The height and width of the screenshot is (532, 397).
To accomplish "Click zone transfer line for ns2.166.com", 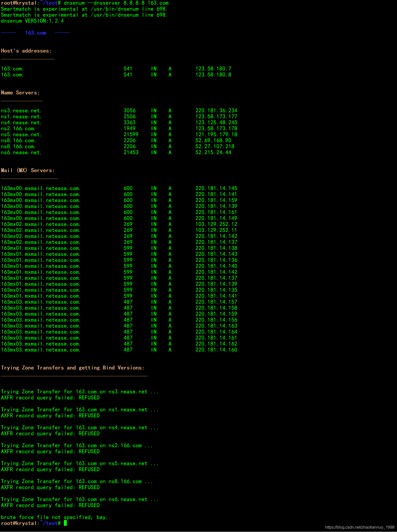I will (77, 446).
